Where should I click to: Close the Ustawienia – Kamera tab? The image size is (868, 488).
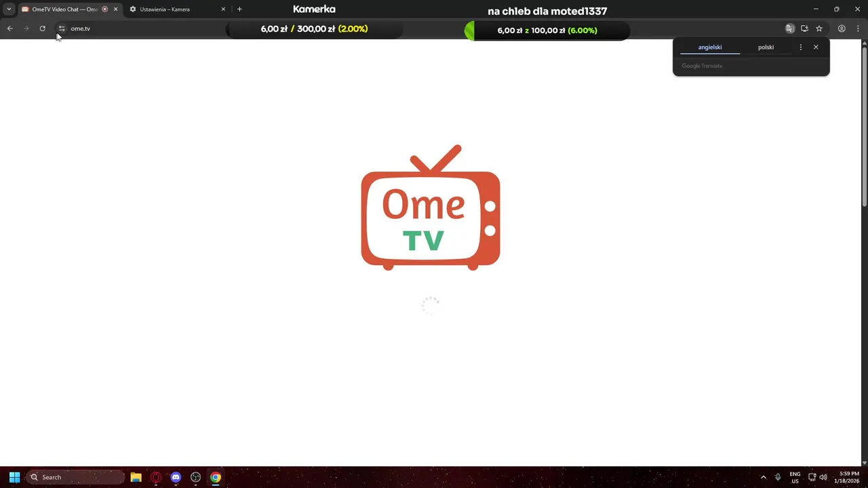pos(223,9)
